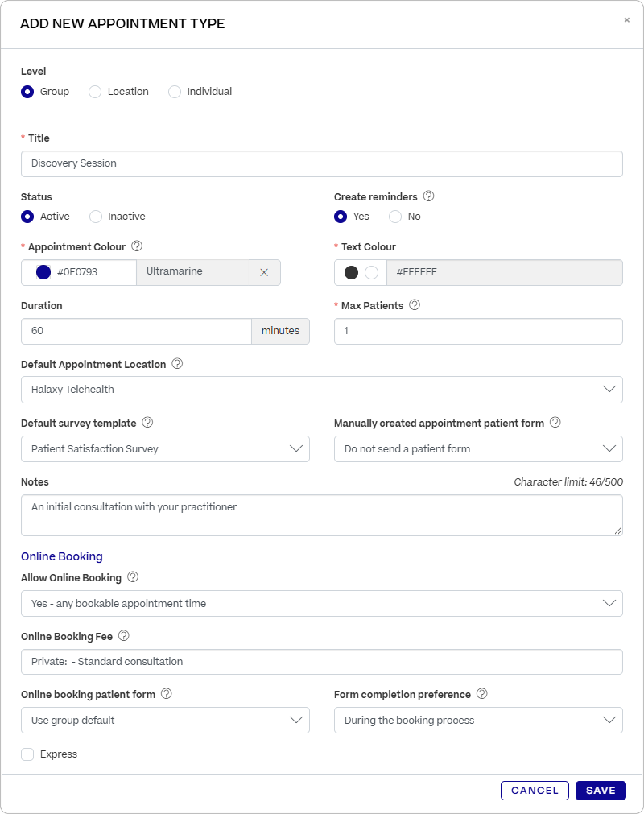Select the Location level radio button

point(95,92)
